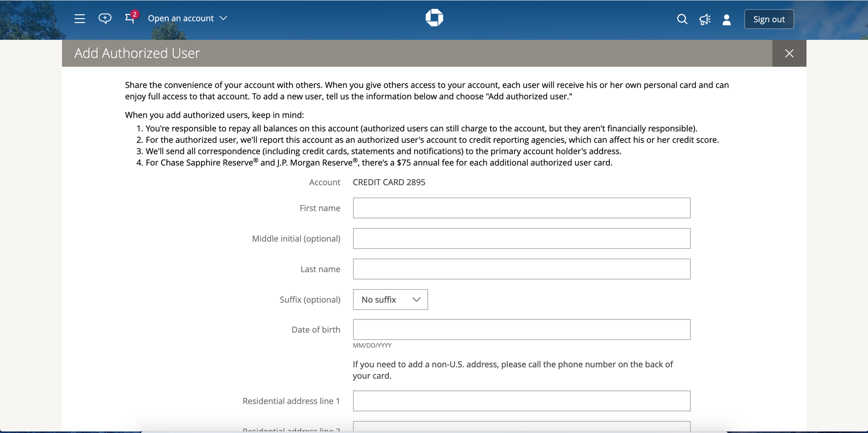This screenshot has width=868, height=433.
Task: Click the Middle initial field
Action: pos(521,238)
